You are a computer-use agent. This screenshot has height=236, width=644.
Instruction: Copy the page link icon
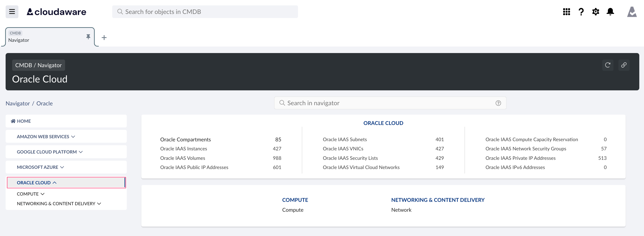click(624, 65)
